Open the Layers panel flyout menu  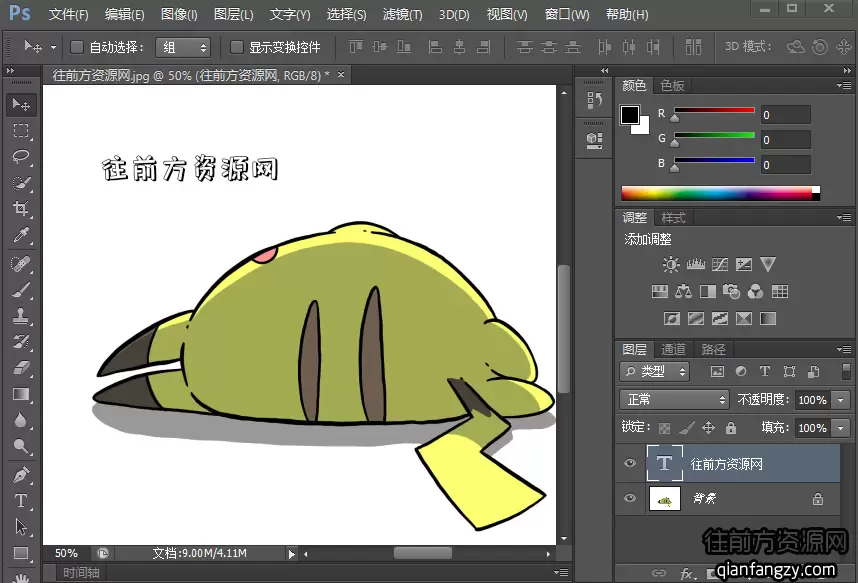[844, 349]
